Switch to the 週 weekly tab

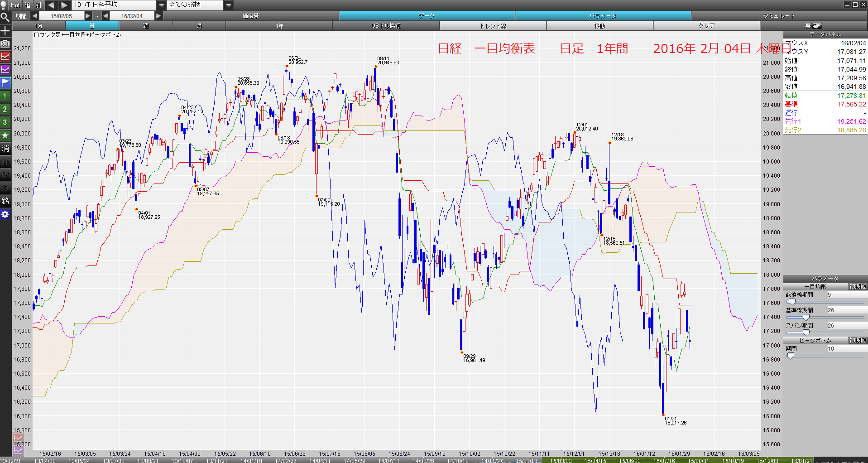coord(146,26)
